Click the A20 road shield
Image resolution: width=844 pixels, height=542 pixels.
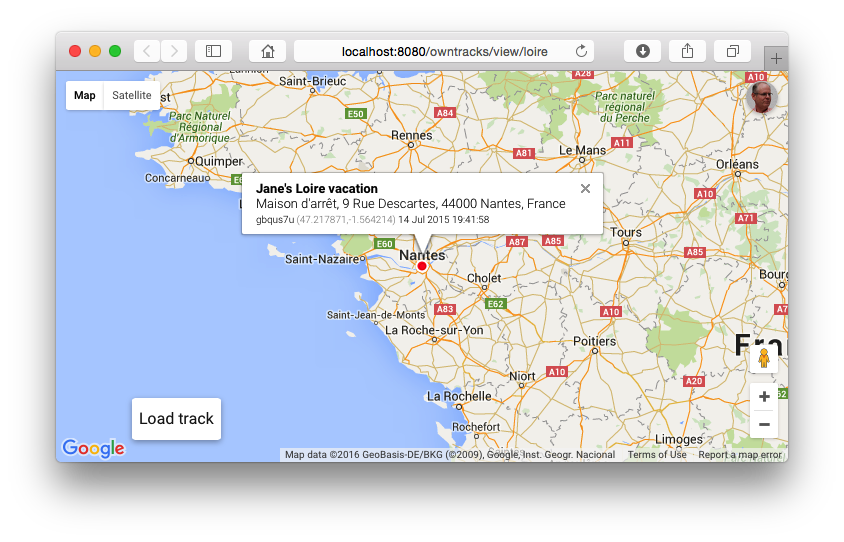point(694,381)
